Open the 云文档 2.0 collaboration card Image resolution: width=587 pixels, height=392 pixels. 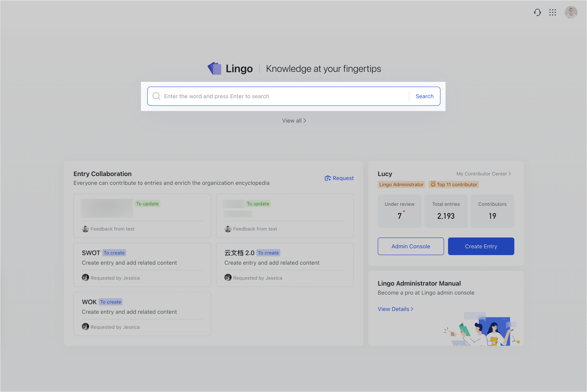click(285, 265)
